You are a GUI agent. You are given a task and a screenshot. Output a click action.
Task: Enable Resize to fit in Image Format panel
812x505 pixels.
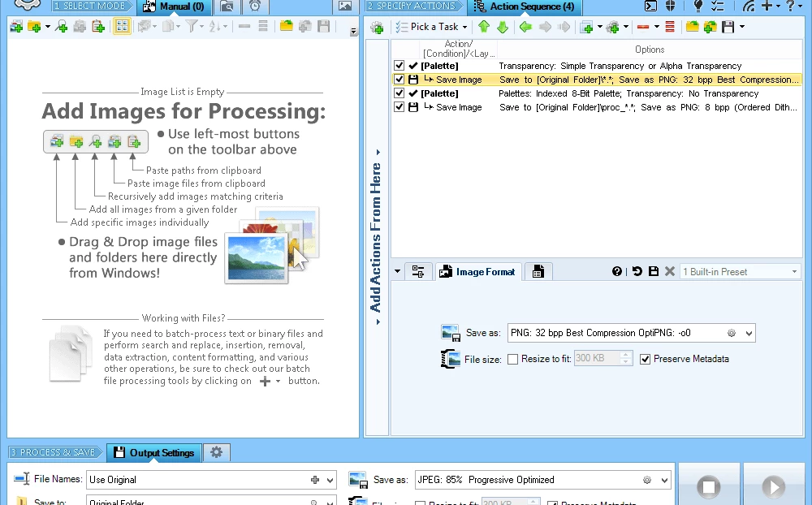pos(512,359)
